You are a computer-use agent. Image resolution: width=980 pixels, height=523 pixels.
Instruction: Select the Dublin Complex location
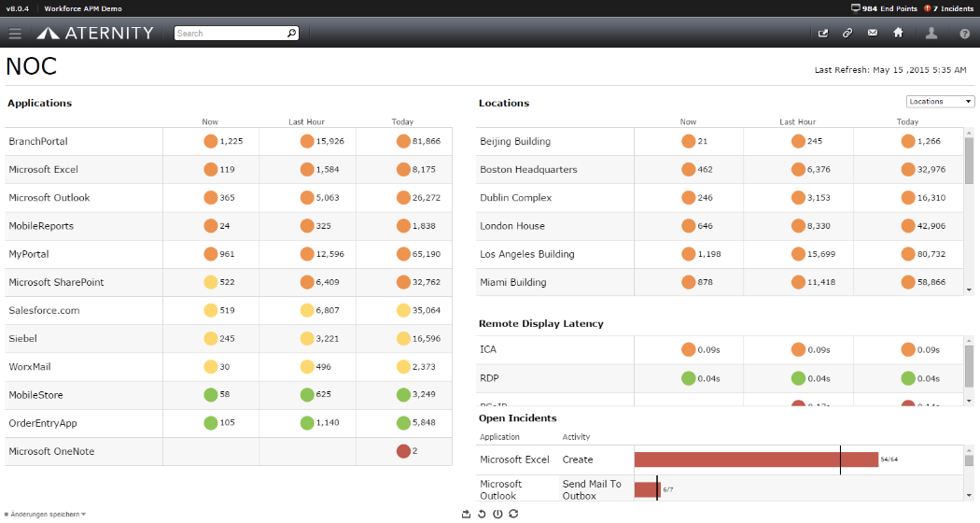point(515,198)
